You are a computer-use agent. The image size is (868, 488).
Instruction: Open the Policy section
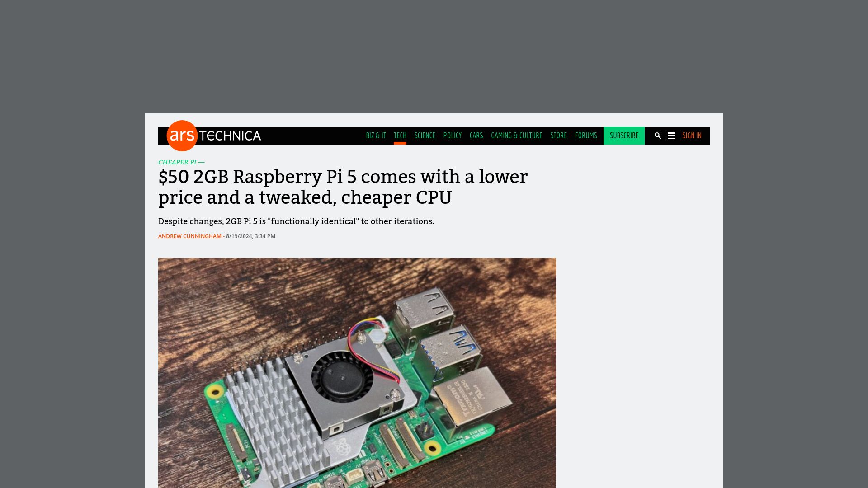point(453,136)
